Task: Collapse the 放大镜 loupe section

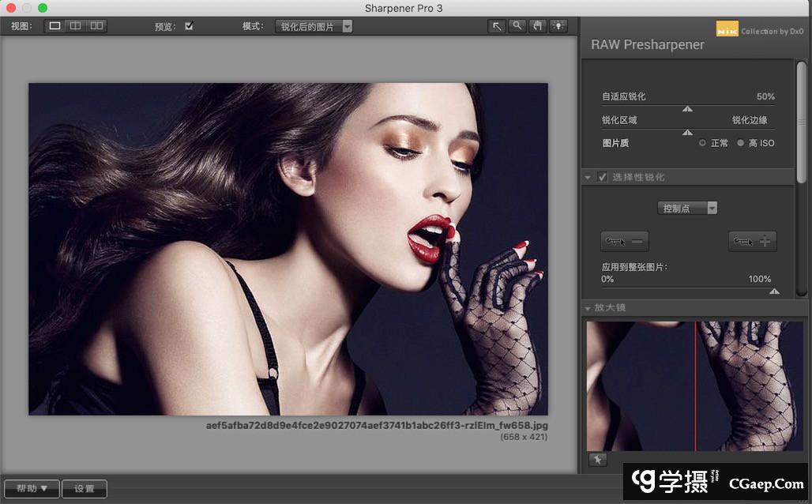Action: 588,307
